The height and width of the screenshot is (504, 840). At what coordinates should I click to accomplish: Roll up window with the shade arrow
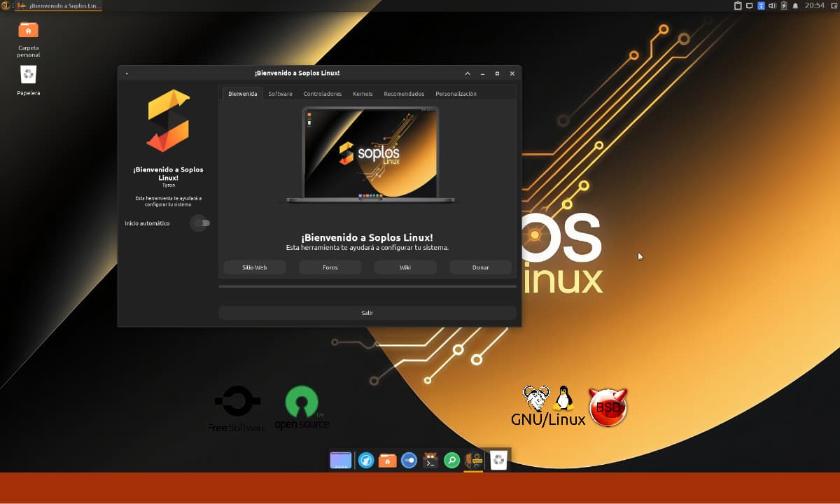point(468,73)
